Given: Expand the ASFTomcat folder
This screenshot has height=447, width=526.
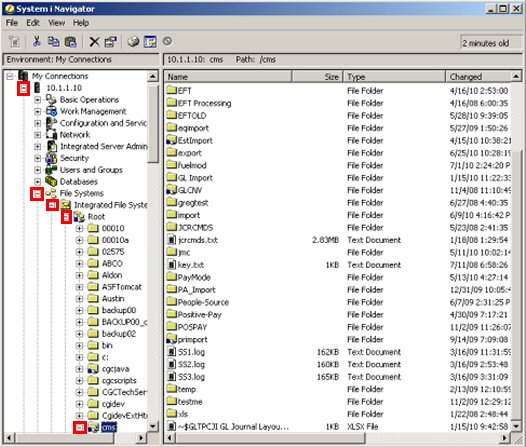Looking at the screenshot, I should [79, 287].
